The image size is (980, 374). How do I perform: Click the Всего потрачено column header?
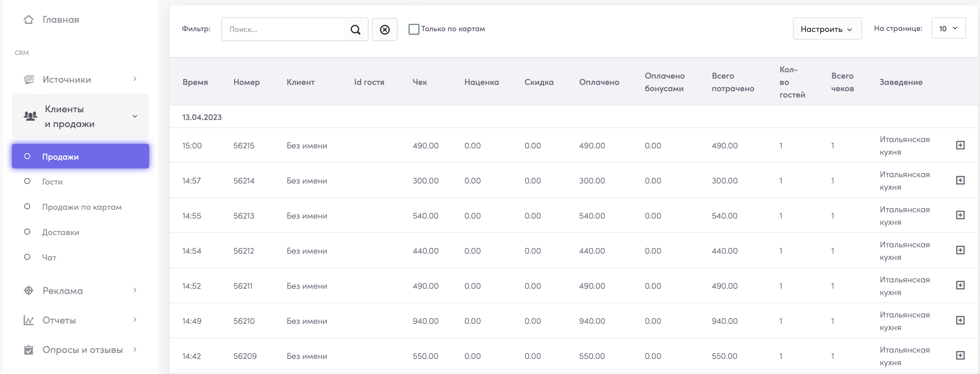[733, 82]
